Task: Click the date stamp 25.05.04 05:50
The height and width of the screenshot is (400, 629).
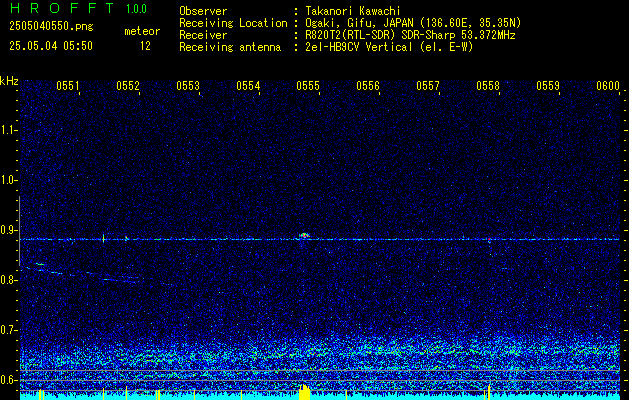Action: click(x=51, y=46)
